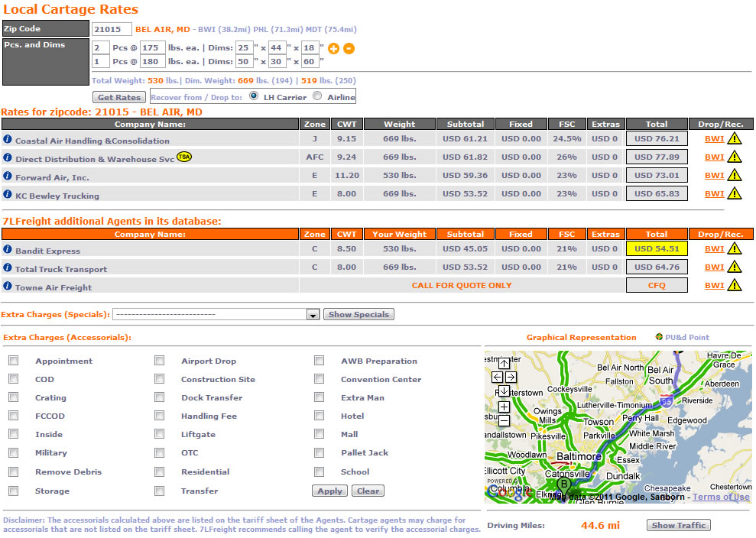Click warning triangle in Forward Air row

pyautogui.click(x=735, y=175)
